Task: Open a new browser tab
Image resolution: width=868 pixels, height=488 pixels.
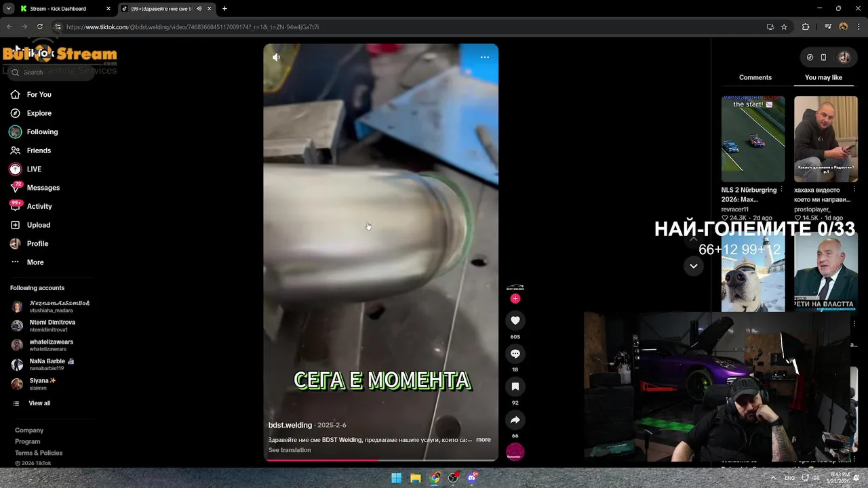Action: (224, 9)
